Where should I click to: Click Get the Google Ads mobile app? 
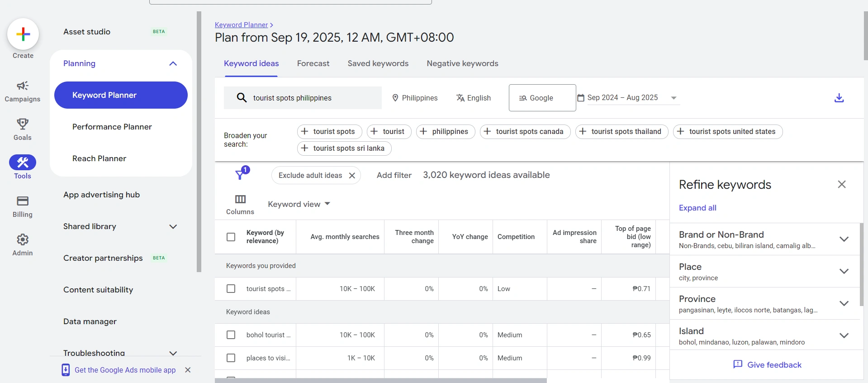[125, 370]
